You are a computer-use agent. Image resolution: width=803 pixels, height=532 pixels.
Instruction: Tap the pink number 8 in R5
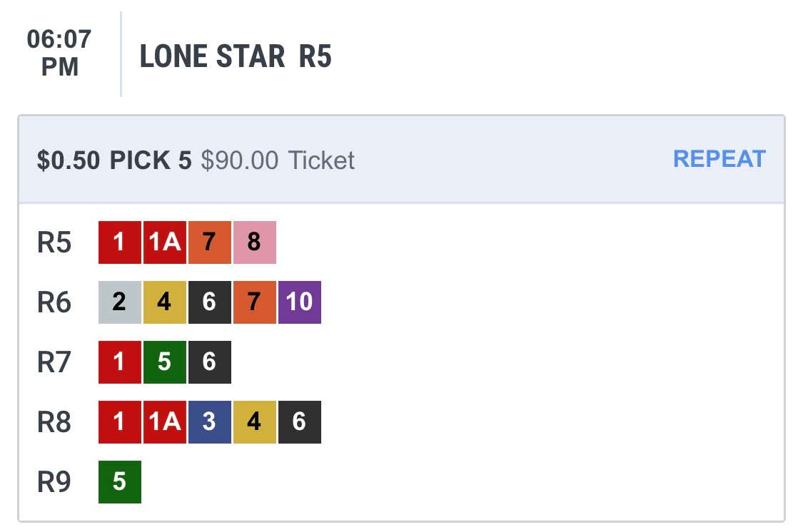[x=255, y=242]
